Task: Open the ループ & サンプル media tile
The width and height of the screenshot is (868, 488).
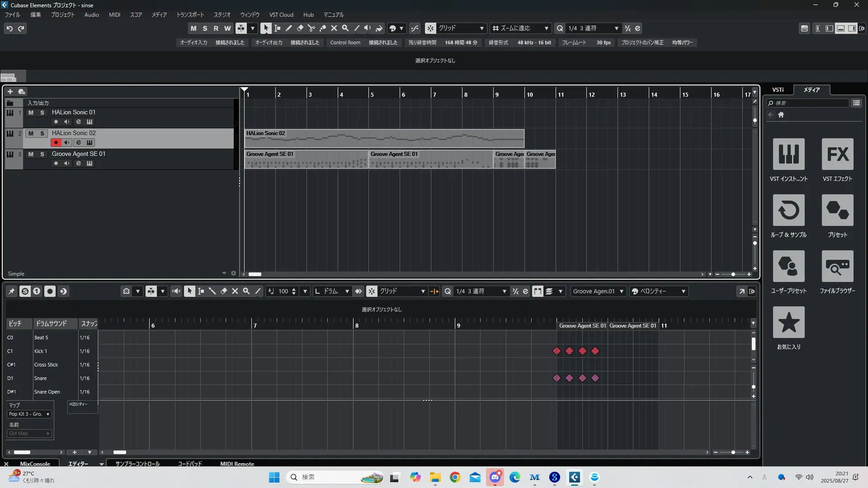Action: point(788,211)
